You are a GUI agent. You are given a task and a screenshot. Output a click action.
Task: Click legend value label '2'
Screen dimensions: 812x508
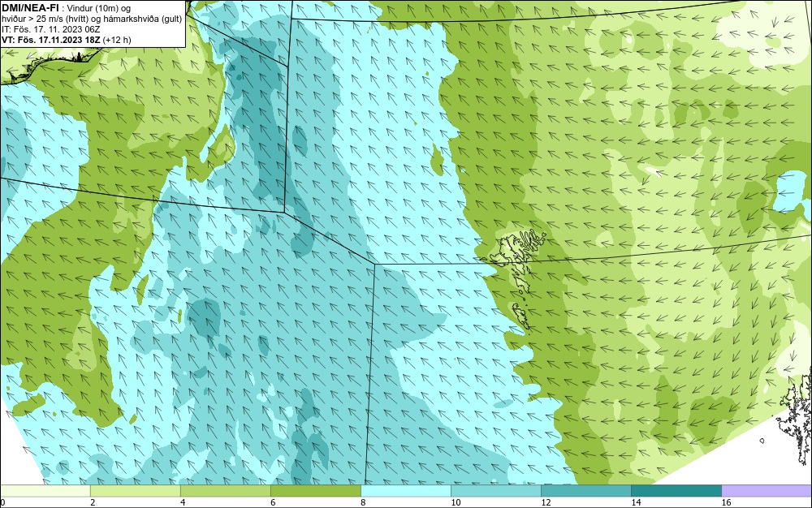tap(93, 502)
